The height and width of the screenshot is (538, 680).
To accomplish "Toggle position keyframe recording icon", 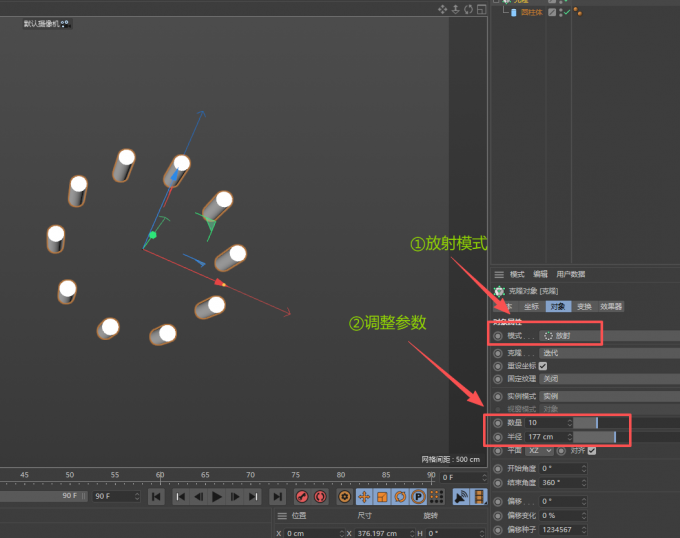I will pos(364,497).
